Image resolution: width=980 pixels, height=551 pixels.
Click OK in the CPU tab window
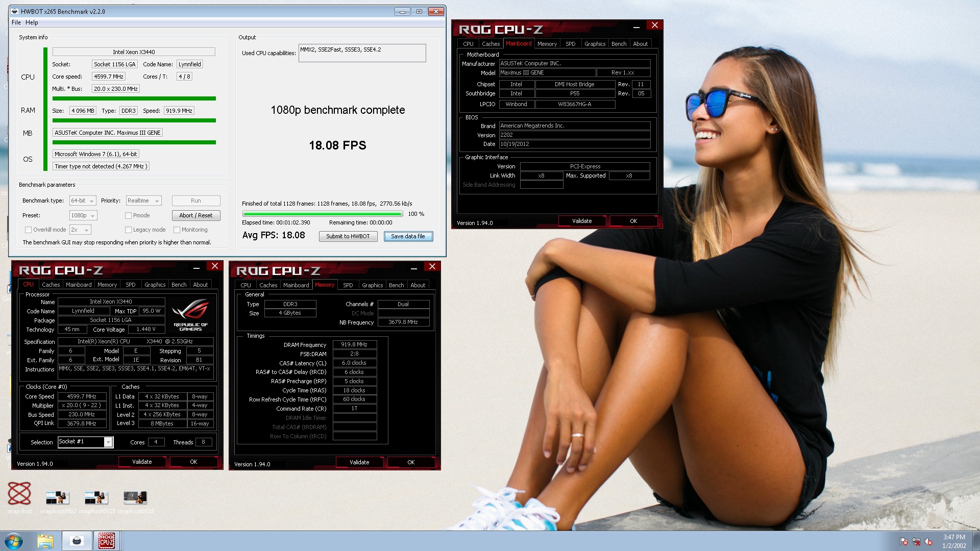193,462
